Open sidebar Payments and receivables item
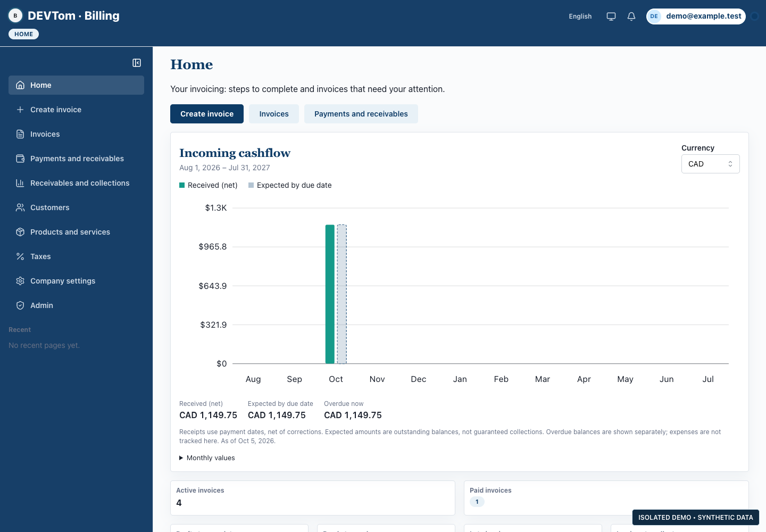Viewport: 766px width, 532px height. tap(76, 159)
